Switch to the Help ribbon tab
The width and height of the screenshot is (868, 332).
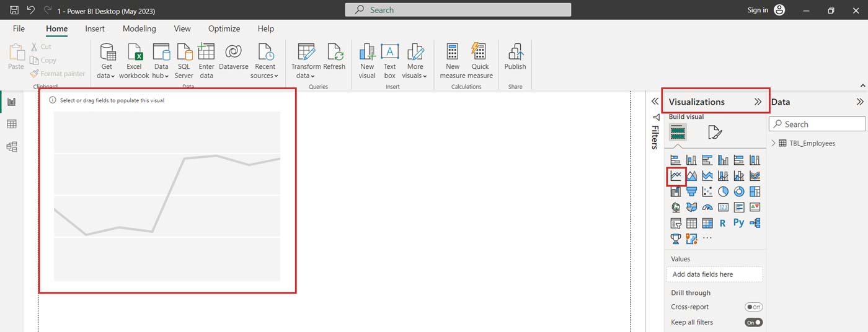[266, 28]
